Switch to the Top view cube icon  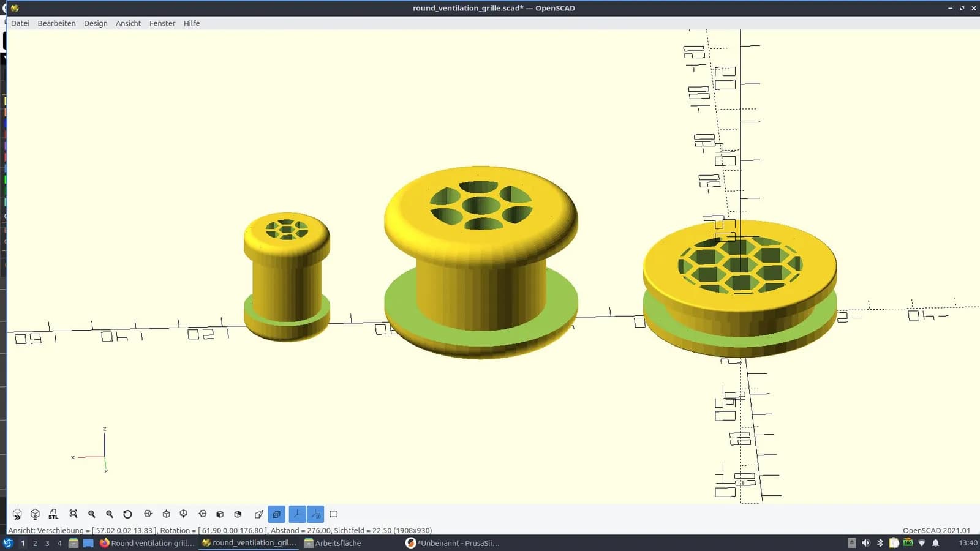(x=166, y=514)
